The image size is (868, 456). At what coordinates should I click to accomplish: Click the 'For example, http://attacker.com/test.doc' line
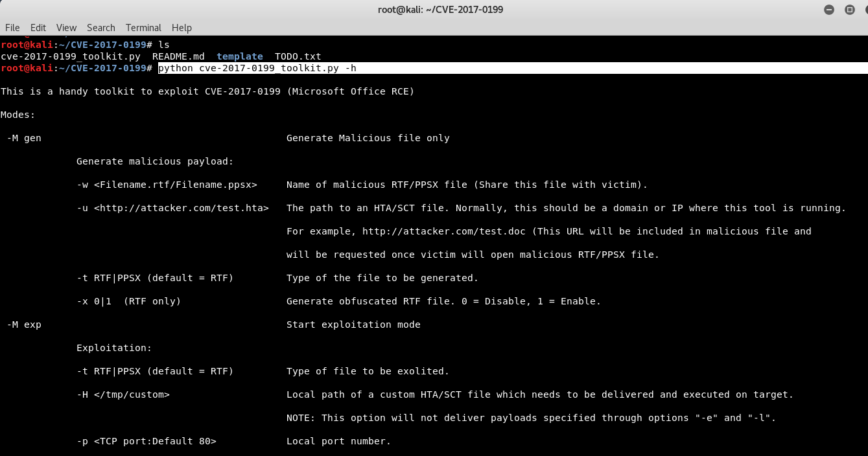point(549,231)
